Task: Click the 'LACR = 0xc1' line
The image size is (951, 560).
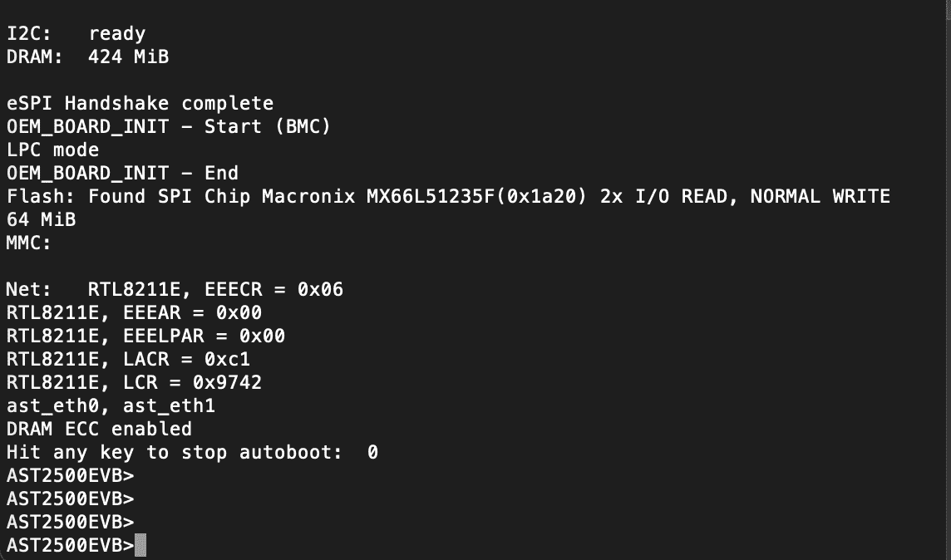Action: tap(128, 359)
